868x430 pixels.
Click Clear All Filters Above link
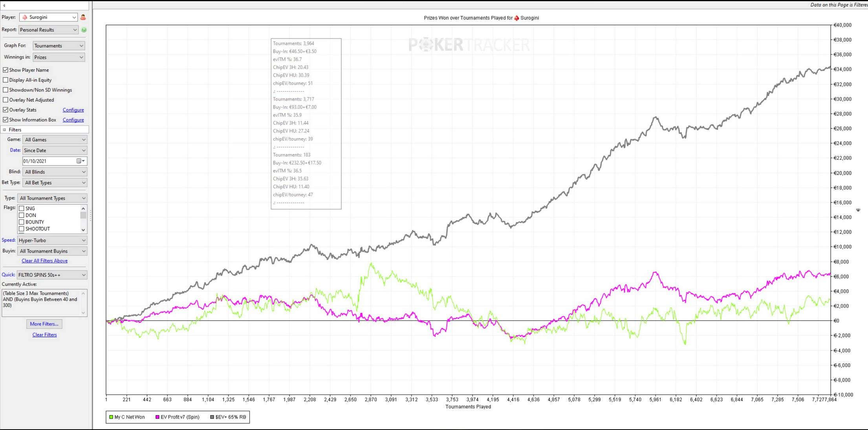pyautogui.click(x=44, y=261)
